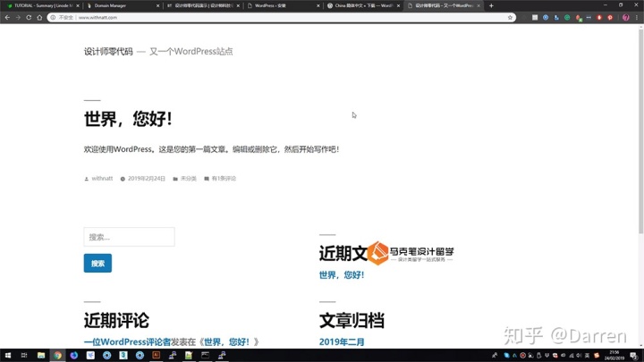Image resolution: width=644 pixels, height=362 pixels.
Task: Switch to the 设计师零代码演示 tab
Action: point(201,5)
